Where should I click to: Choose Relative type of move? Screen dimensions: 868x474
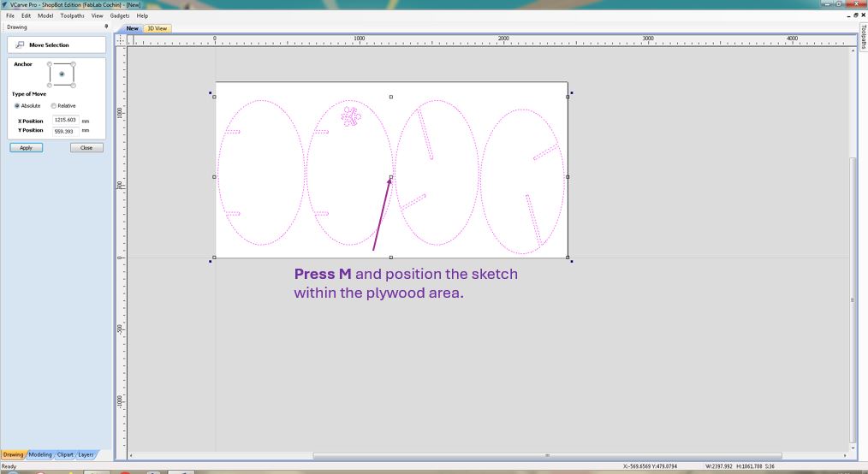point(63,105)
